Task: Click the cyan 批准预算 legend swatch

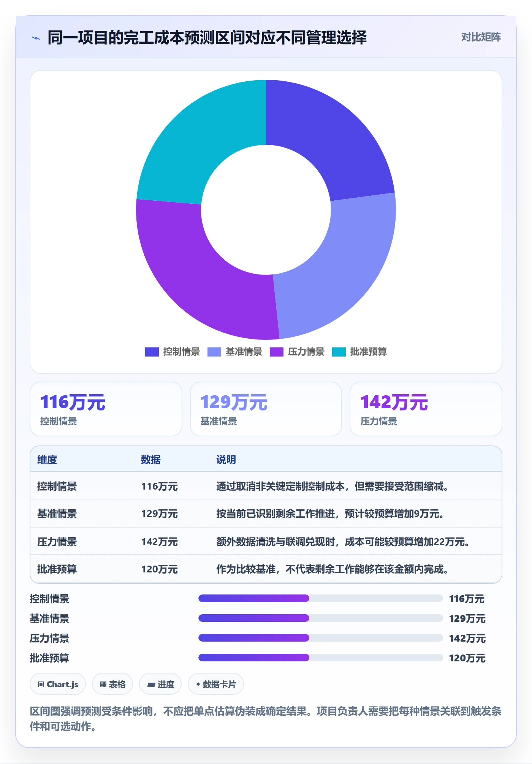Action: tap(339, 352)
